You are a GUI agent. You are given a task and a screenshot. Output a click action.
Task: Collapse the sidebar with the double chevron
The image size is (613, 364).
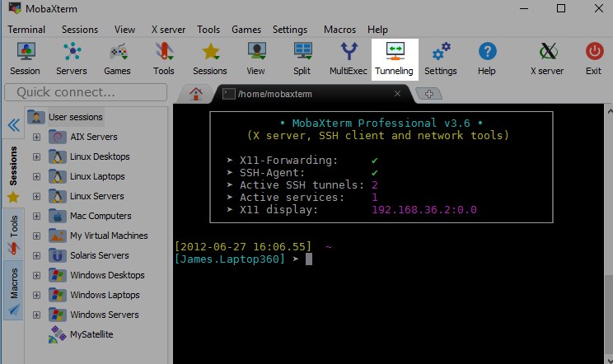[x=13, y=125]
